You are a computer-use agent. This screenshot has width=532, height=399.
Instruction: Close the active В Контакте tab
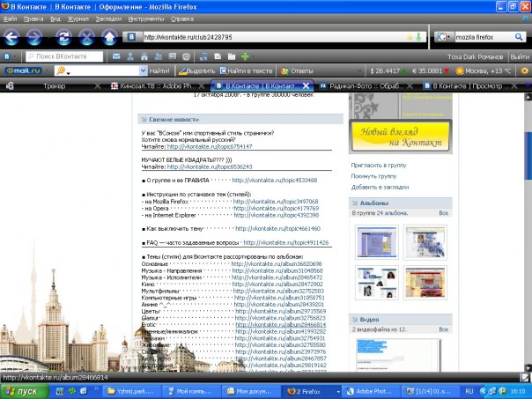[306, 85]
